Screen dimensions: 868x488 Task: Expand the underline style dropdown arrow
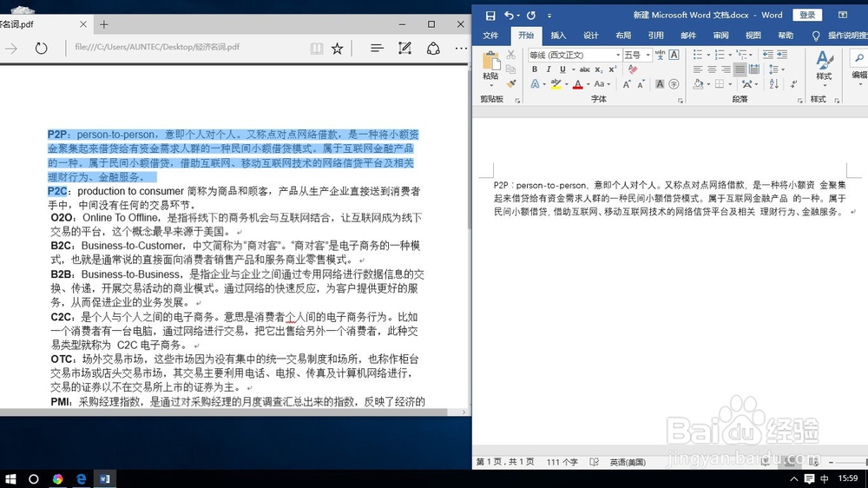tap(573, 69)
